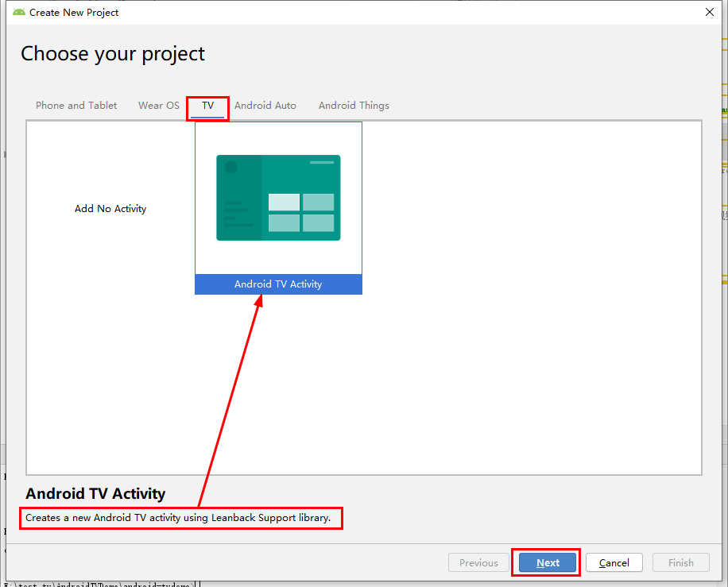Image resolution: width=728 pixels, height=587 pixels.
Task: Click the Cancel button
Action: [614, 562]
